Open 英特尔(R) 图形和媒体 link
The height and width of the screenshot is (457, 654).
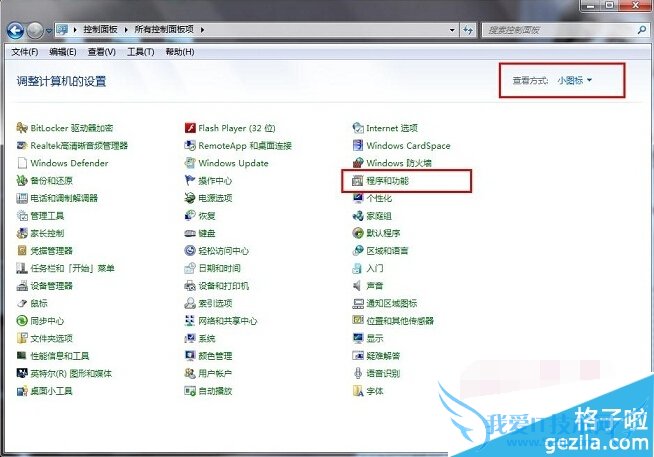pyautogui.click(x=71, y=373)
